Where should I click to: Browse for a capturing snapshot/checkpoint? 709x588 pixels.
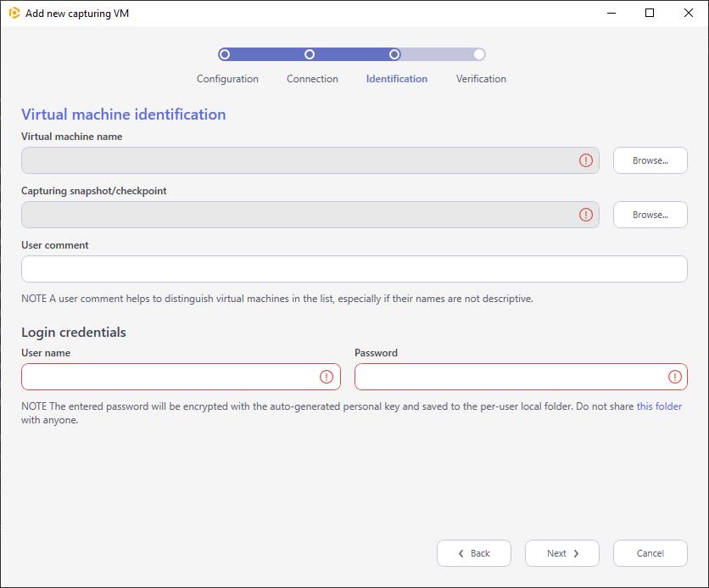pyautogui.click(x=650, y=215)
